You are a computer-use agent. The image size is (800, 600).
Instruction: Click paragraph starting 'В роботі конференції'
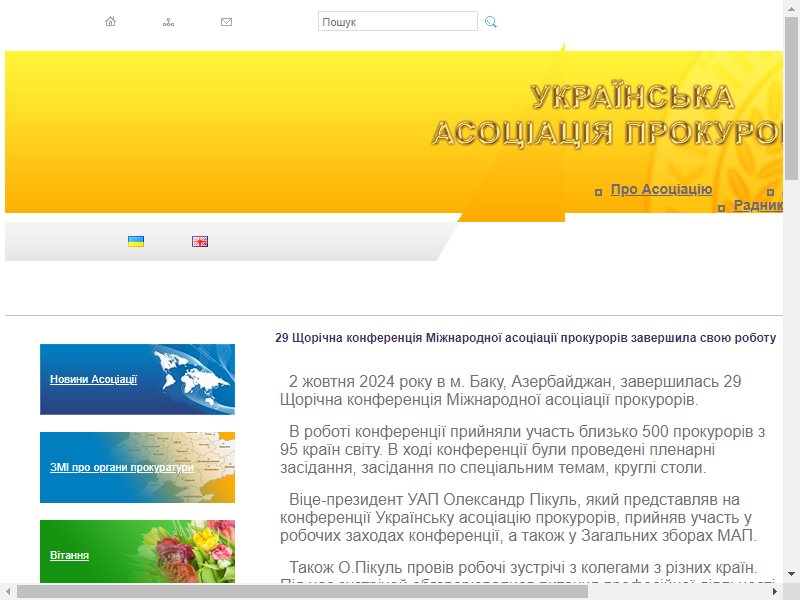click(x=522, y=449)
